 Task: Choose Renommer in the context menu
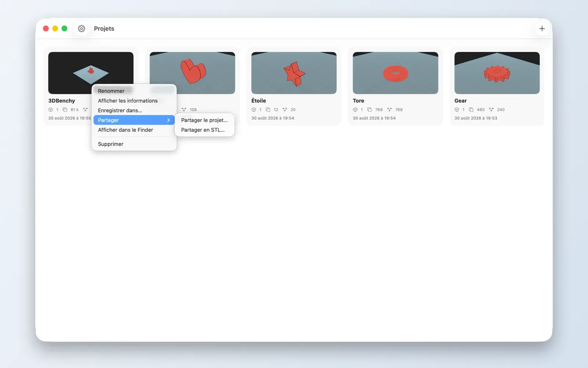(x=134, y=91)
